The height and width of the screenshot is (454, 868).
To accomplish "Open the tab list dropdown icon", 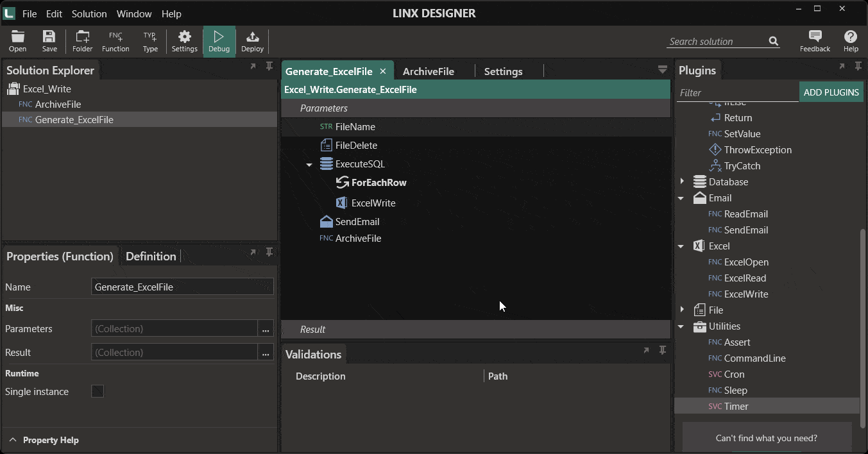I will click(x=663, y=70).
